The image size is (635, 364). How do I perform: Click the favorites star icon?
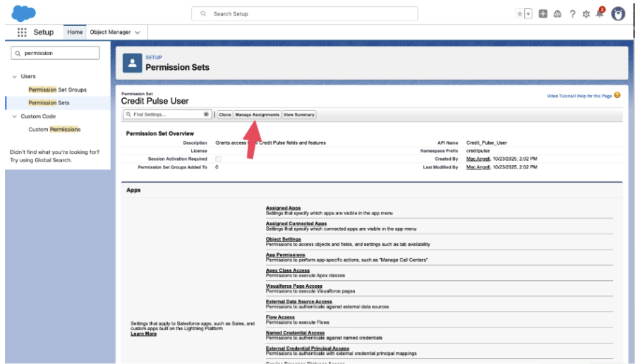pyautogui.click(x=519, y=14)
